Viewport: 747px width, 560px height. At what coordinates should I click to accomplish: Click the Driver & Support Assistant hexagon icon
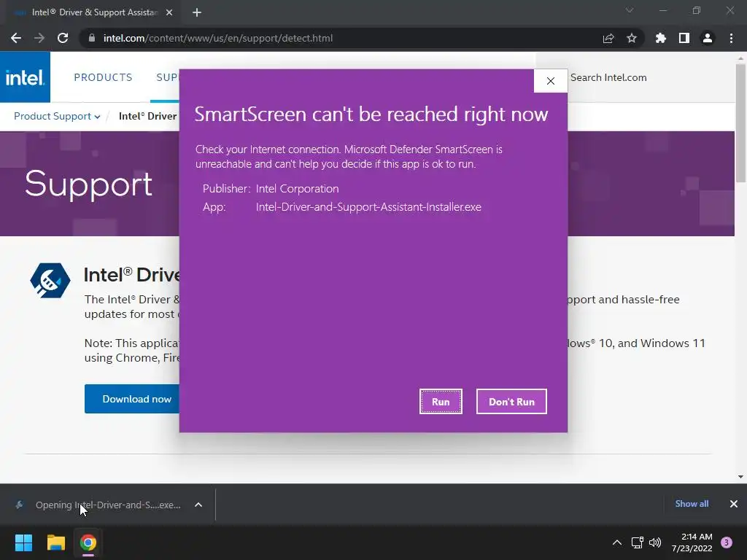(x=50, y=280)
